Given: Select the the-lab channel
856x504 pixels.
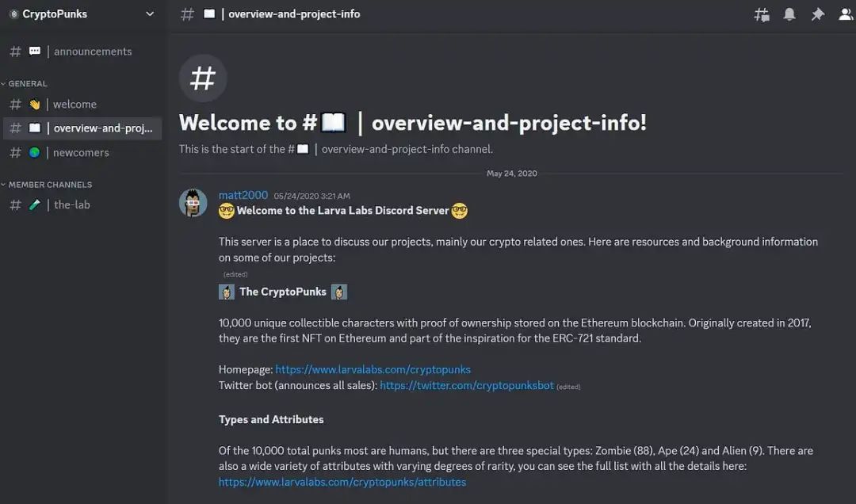Looking at the screenshot, I should [x=71, y=204].
